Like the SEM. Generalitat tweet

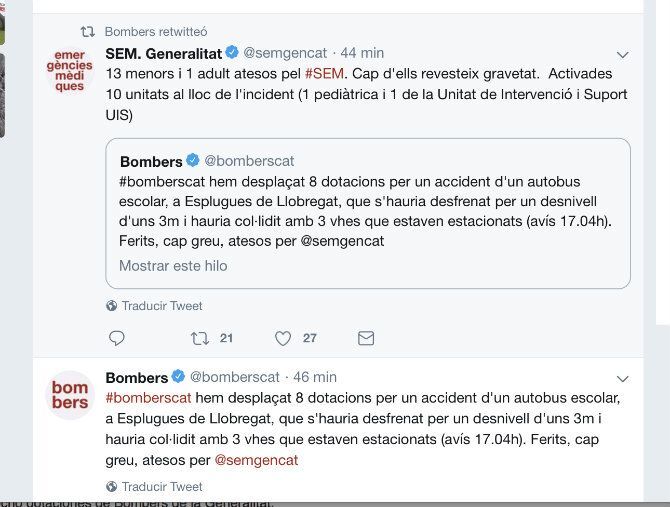282,338
